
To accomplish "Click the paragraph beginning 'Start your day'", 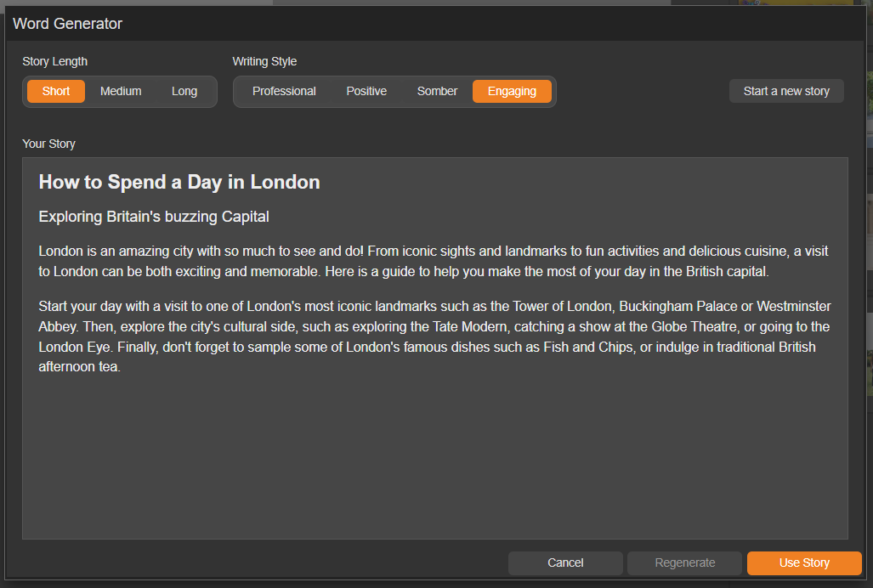I will click(x=434, y=336).
